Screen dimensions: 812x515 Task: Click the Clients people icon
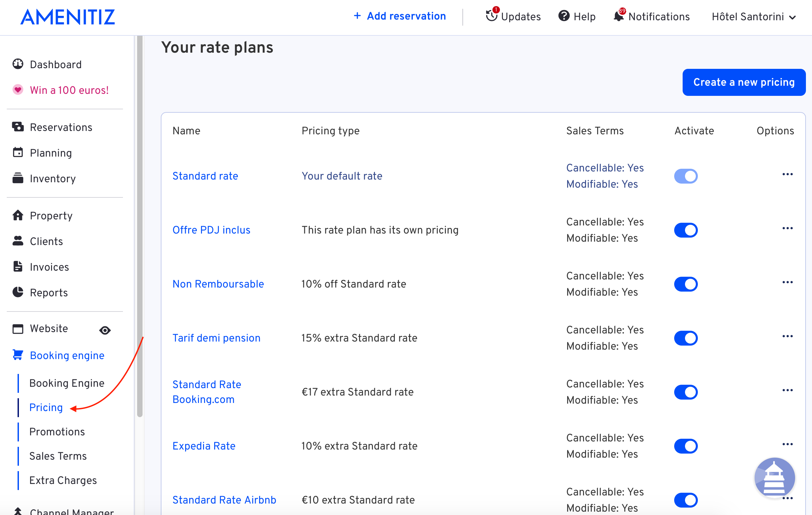(x=18, y=241)
